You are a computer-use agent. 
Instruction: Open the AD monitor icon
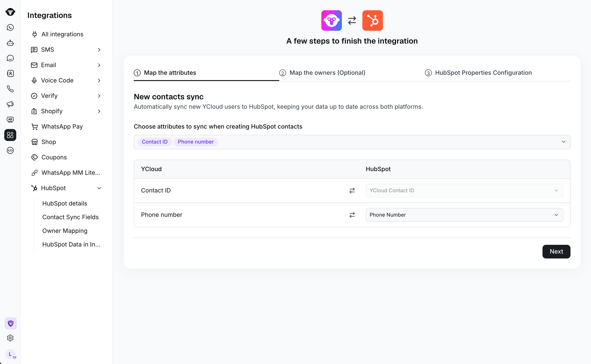tap(10, 120)
